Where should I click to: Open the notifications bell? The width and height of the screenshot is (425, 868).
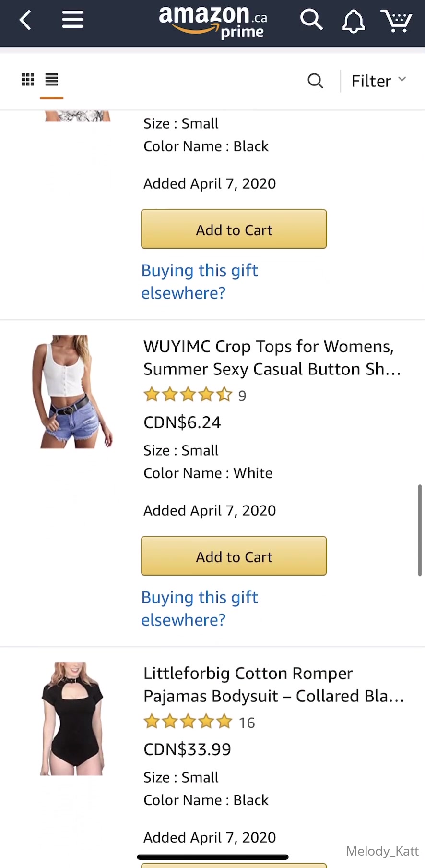tap(354, 21)
